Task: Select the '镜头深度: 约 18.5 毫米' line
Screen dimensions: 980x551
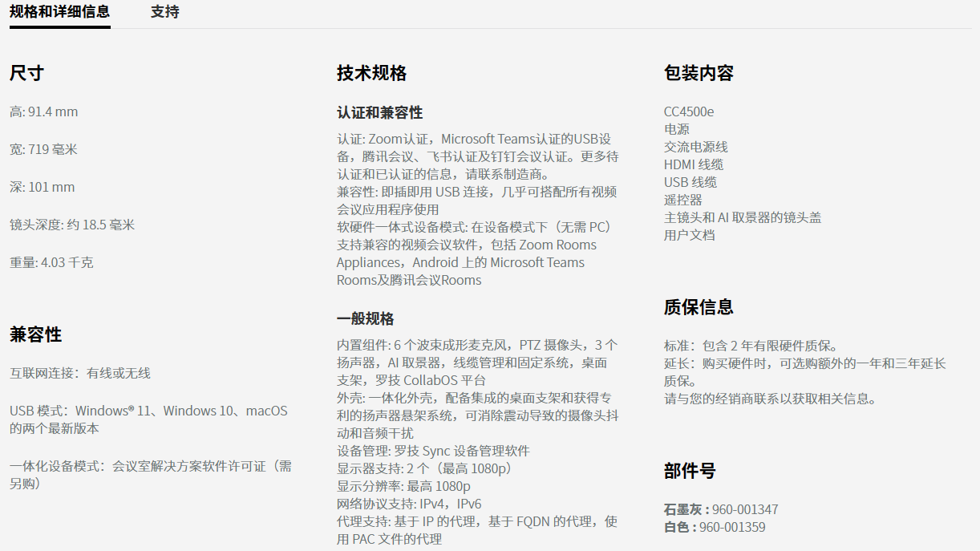Action: point(72,225)
